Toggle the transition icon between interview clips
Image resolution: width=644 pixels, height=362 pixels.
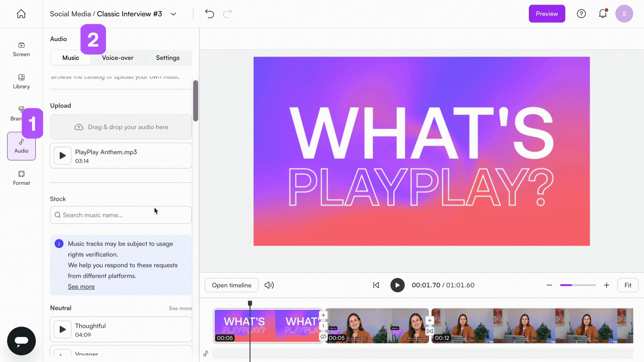coord(430,331)
